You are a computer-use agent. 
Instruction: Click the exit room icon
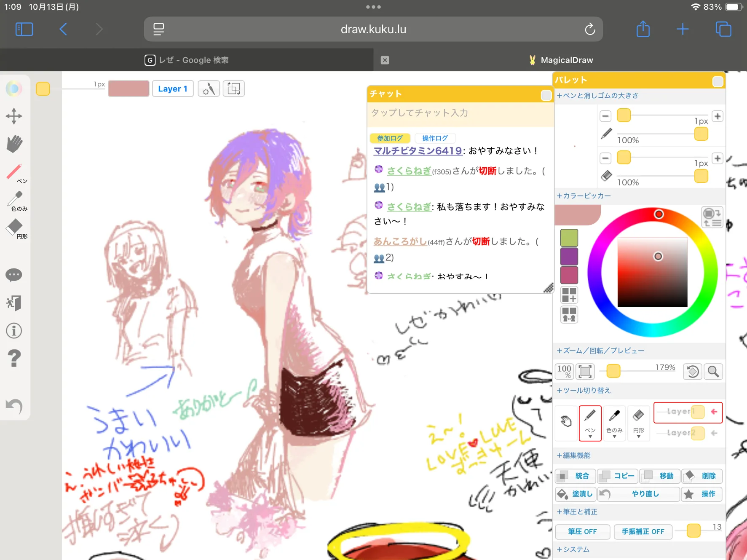[14, 303]
